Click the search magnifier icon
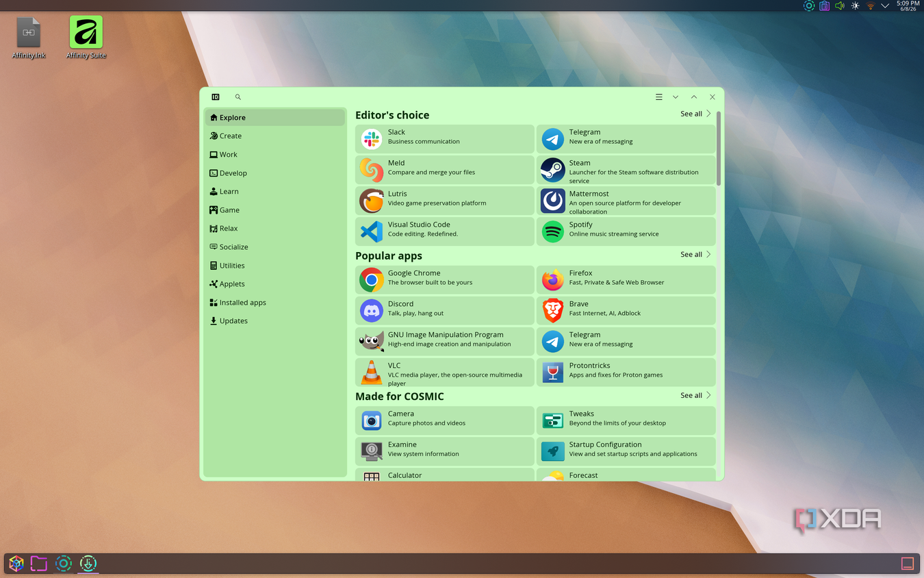 click(x=238, y=97)
